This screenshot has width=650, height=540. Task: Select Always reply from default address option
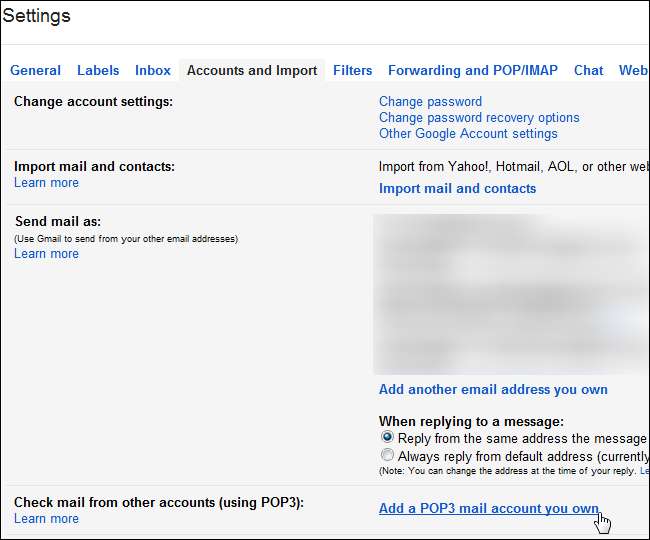(387, 455)
